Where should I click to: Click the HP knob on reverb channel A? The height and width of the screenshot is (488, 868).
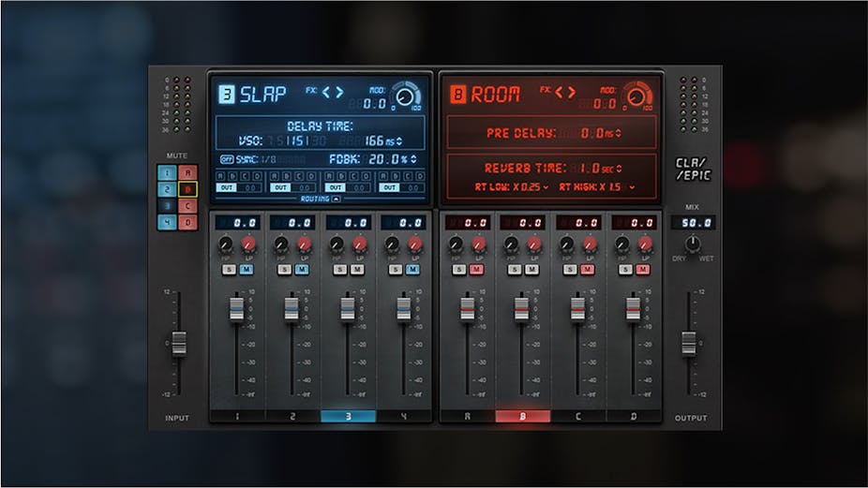click(456, 244)
